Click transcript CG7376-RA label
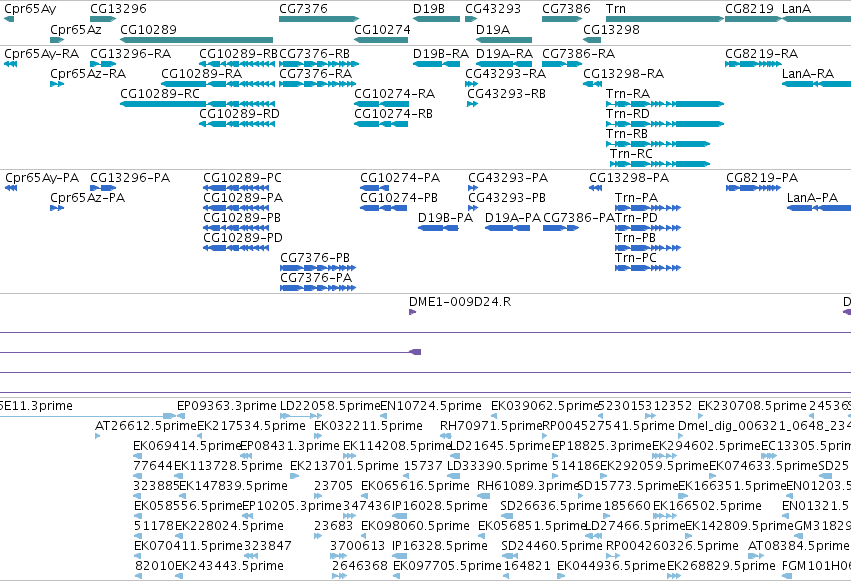The image size is (851, 581). coord(315,74)
